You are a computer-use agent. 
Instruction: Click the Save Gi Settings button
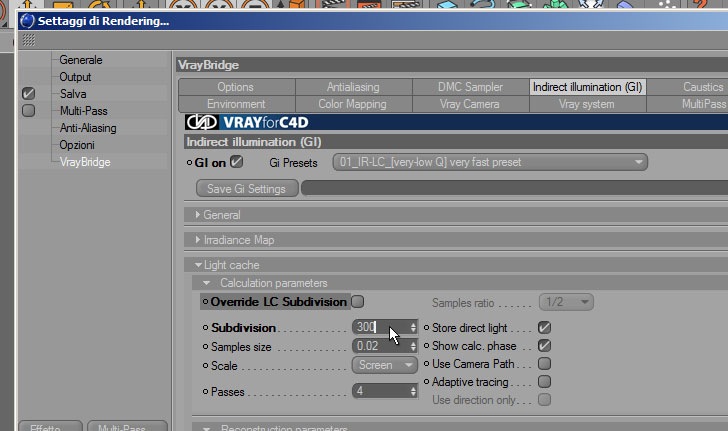[247, 189]
